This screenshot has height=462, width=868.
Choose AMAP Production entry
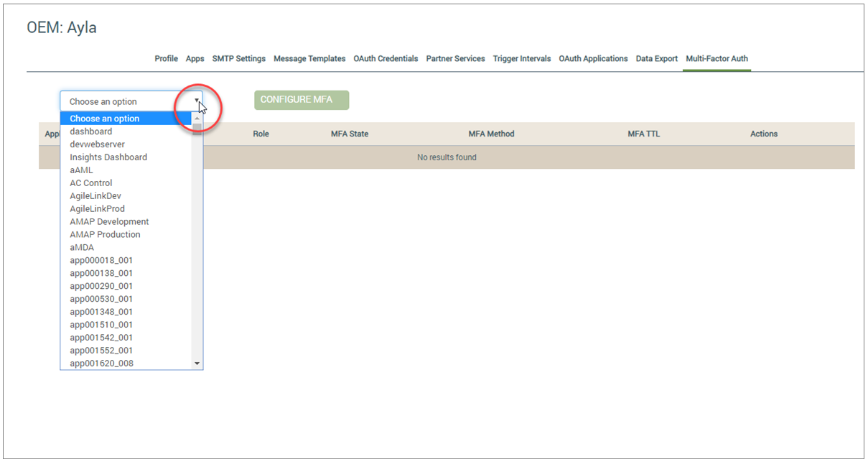point(126,235)
